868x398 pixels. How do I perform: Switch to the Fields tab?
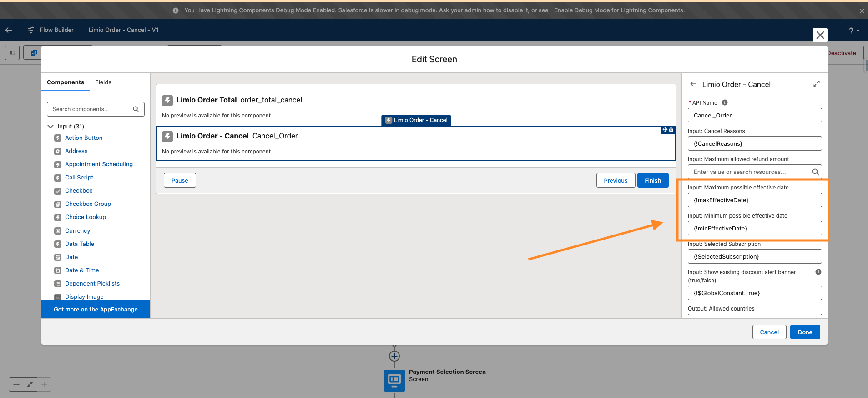click(103, 82)
